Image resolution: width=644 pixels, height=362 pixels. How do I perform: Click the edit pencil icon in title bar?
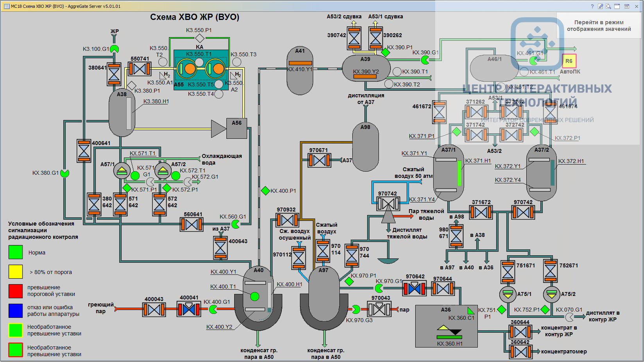[600, 6]
